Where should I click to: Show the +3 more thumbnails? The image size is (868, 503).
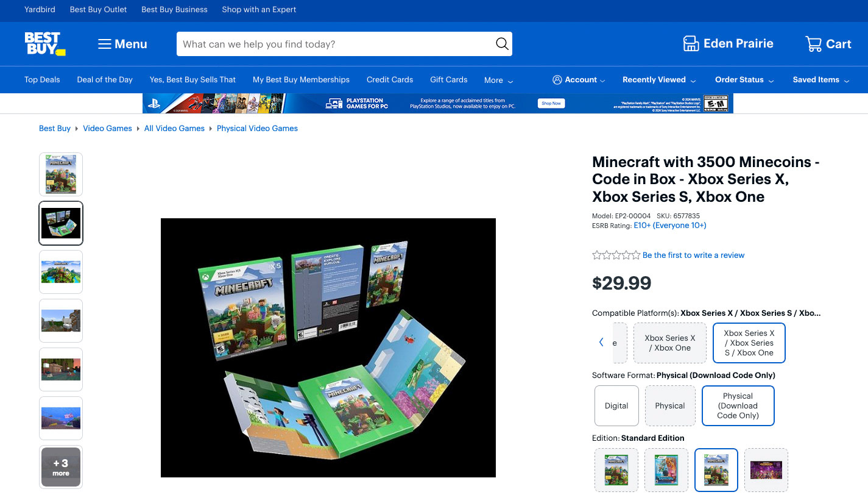(x=61, y=467)
